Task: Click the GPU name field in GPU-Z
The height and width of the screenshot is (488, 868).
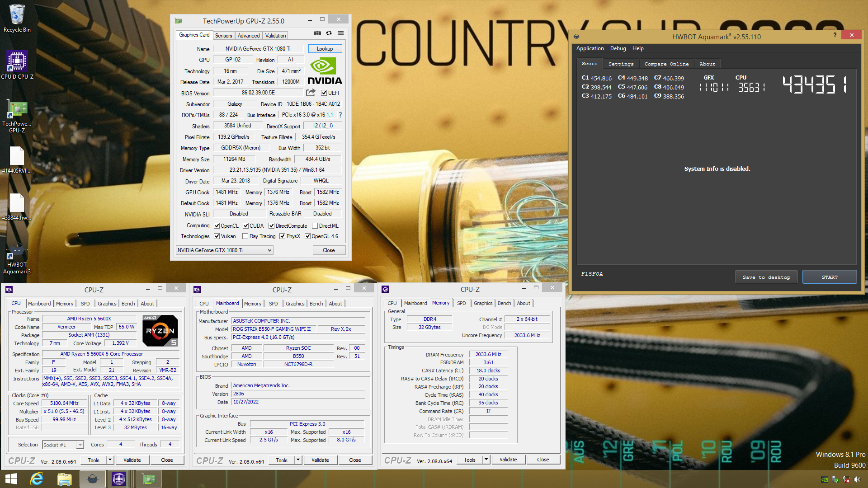Action: click(258, 49)
